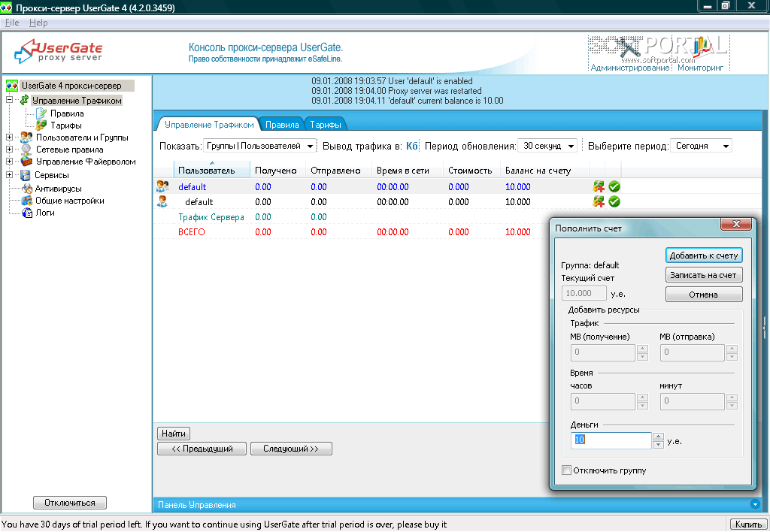
Task: Collapse the Управление Трафиком tree node
Action: [9, 100]
